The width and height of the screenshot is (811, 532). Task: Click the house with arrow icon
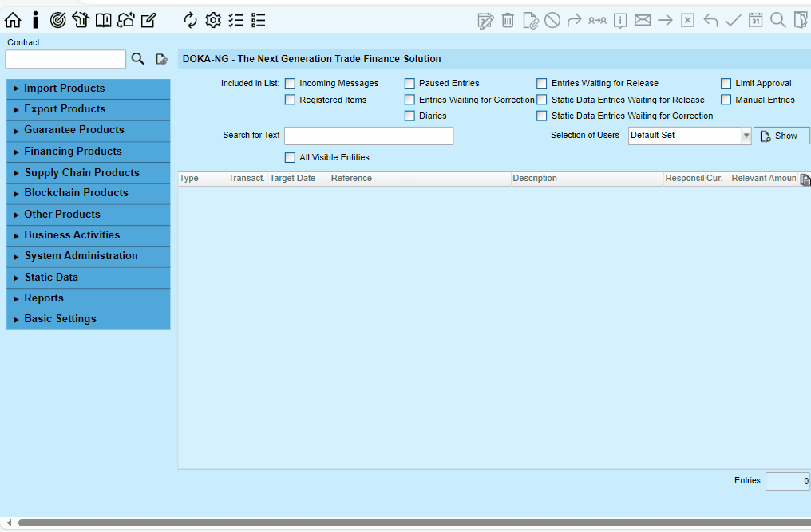[x=80, y=20]
